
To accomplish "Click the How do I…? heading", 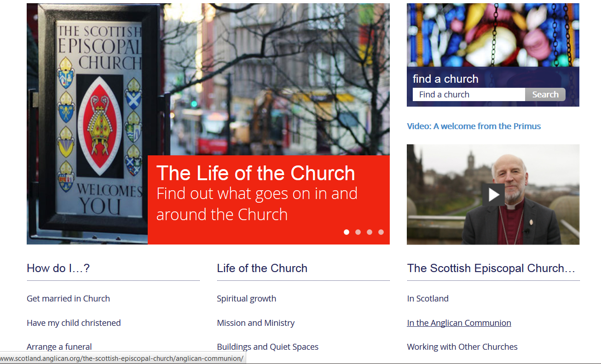I will (x=58, y=268).
